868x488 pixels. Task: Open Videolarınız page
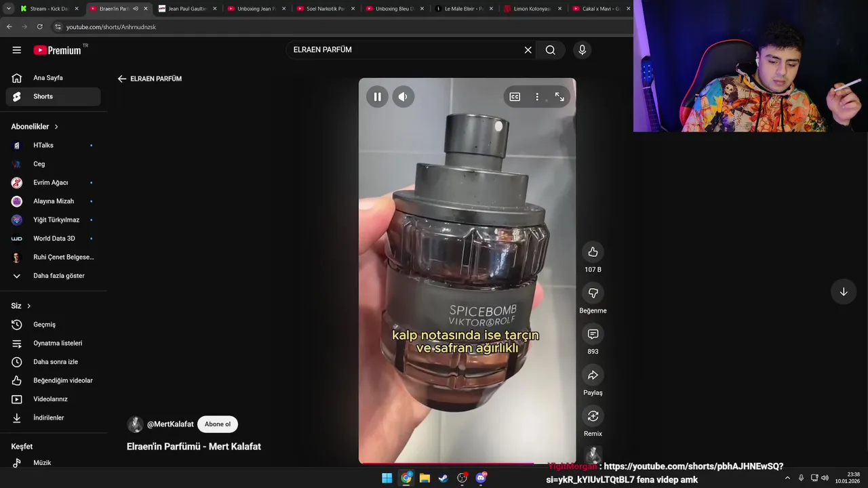click(x=53, y=399)
